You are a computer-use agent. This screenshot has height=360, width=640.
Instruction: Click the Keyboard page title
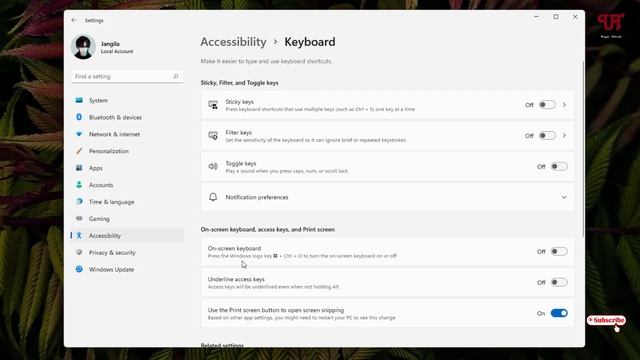tap(310, 42)
